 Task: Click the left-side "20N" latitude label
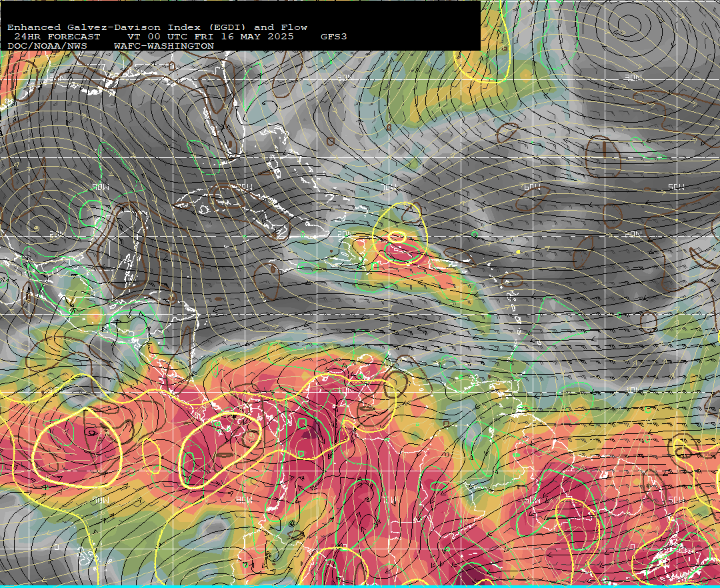57,234
